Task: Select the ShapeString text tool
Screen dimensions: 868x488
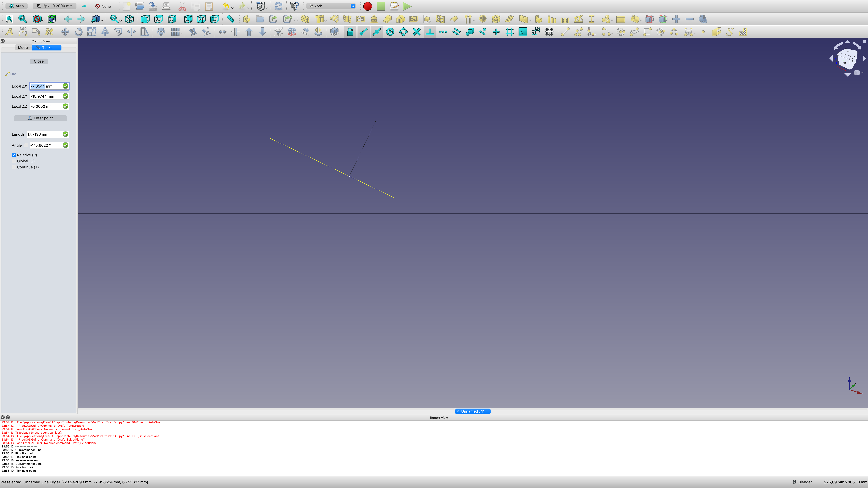Action: pyautogui.click(x=729, y=32)
